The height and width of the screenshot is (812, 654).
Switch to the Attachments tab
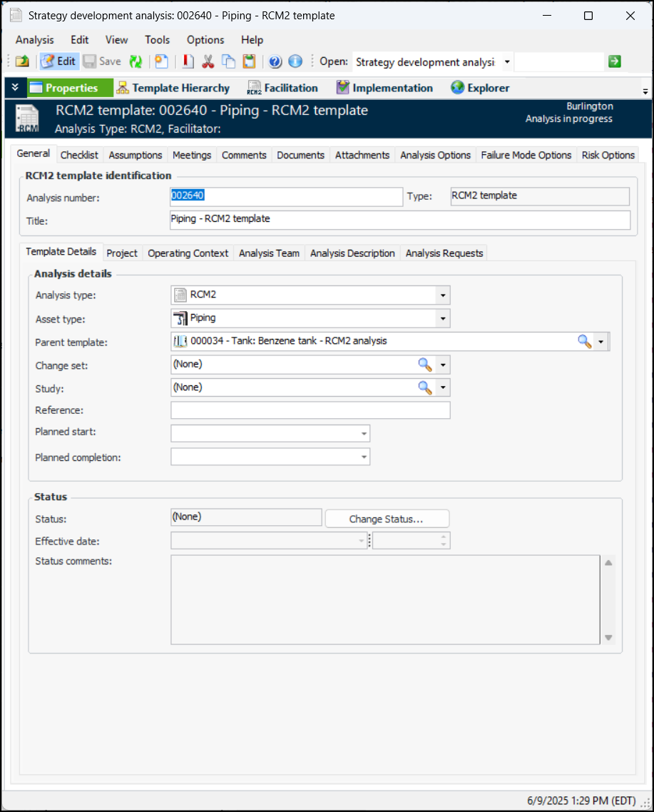point(362,156)
